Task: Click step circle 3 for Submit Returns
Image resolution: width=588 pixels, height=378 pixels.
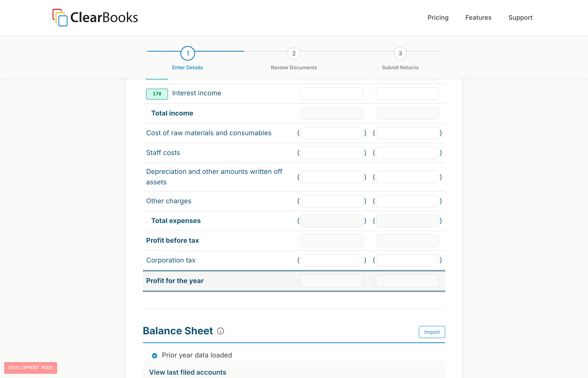Action: pyautogui.click(x=400, y=53)
